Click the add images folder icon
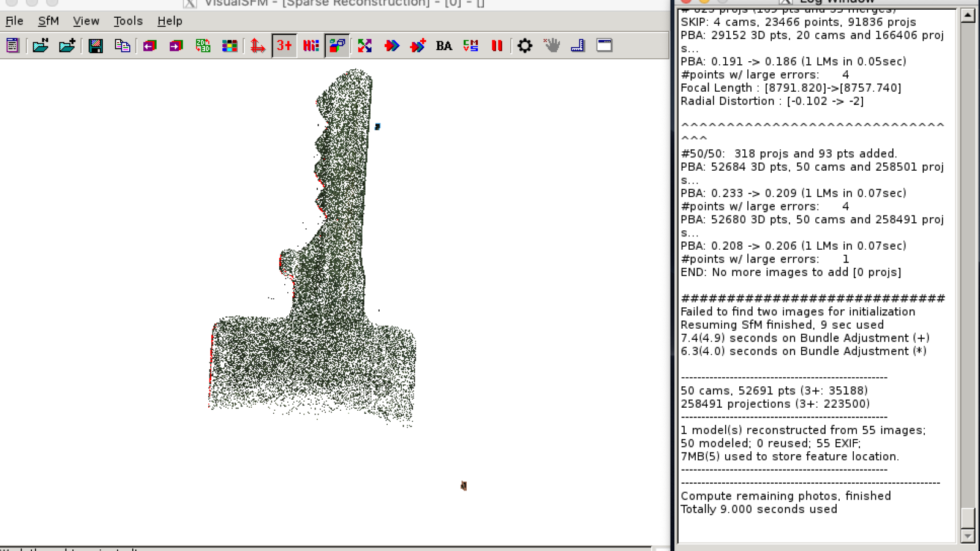The image size is (980, 551). (x=67, y=45)
